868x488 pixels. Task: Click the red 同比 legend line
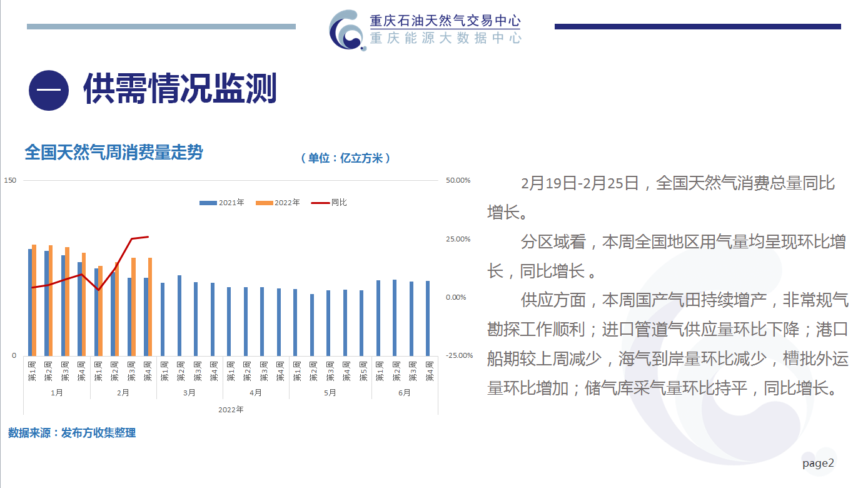[x=320, y=203]
